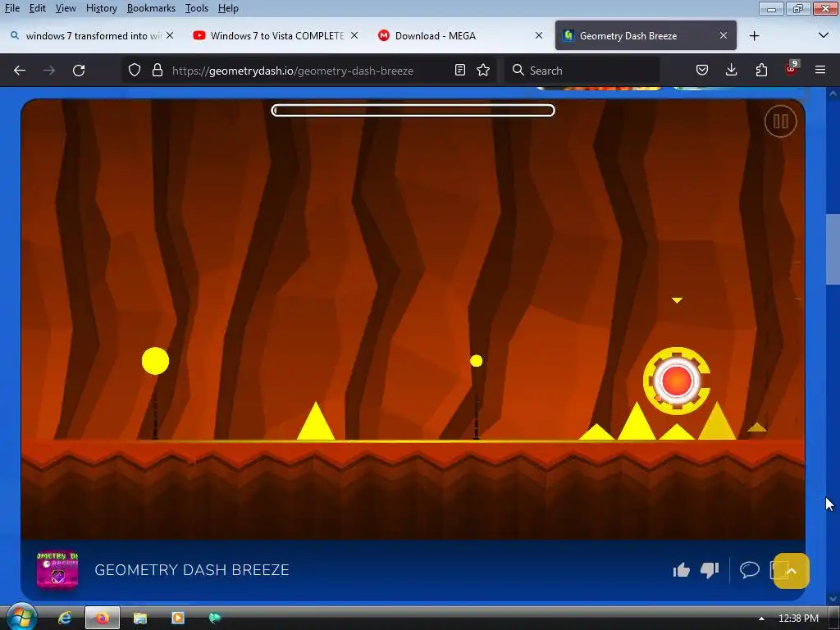The height and width of the screenshot is (630, 840).
Task: Close the Geometry Dash Breeze tab
Action: pos(724,35)
